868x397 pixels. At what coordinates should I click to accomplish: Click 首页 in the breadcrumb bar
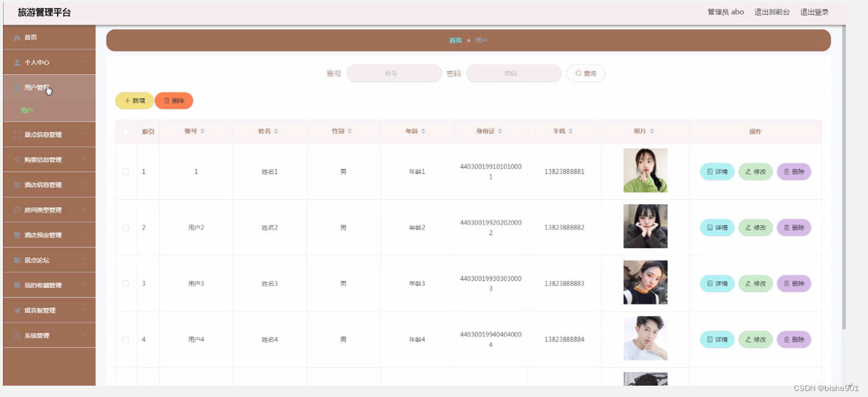click(456, 41)
